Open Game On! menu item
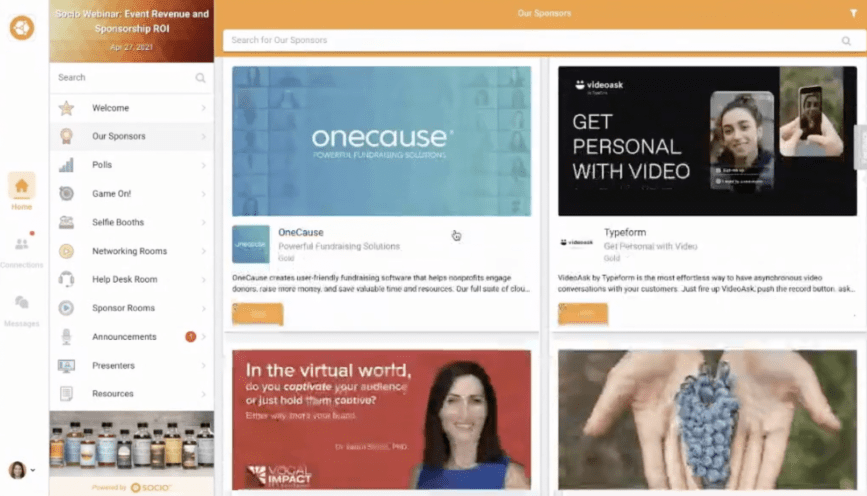This screenshot has height=496, width=867. point(132,194)
